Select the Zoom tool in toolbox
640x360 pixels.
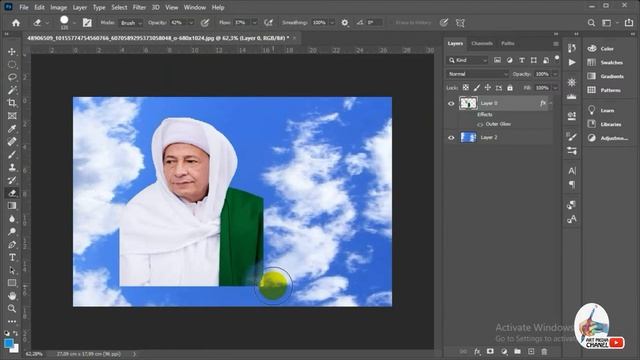[x=12, y=309]
